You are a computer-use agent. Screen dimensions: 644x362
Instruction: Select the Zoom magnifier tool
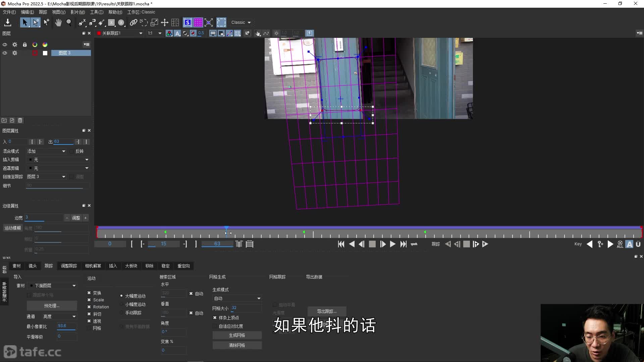click(x=69, y=22)
